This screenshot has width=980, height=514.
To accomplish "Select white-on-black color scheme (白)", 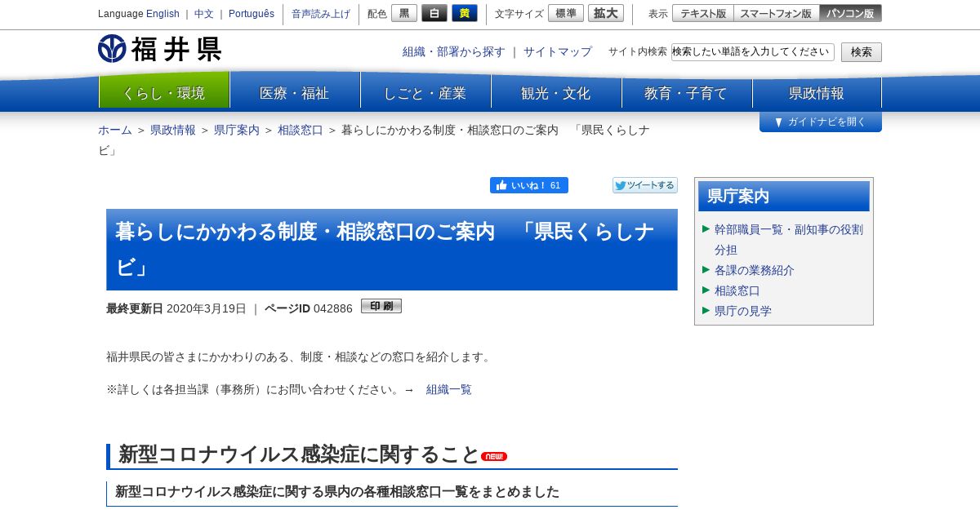I will coord(434,13).
